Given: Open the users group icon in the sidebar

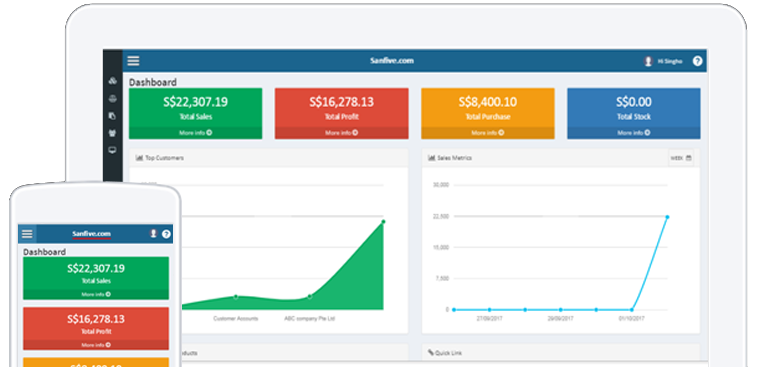Looking at the screenshot, I should [113, 133].
